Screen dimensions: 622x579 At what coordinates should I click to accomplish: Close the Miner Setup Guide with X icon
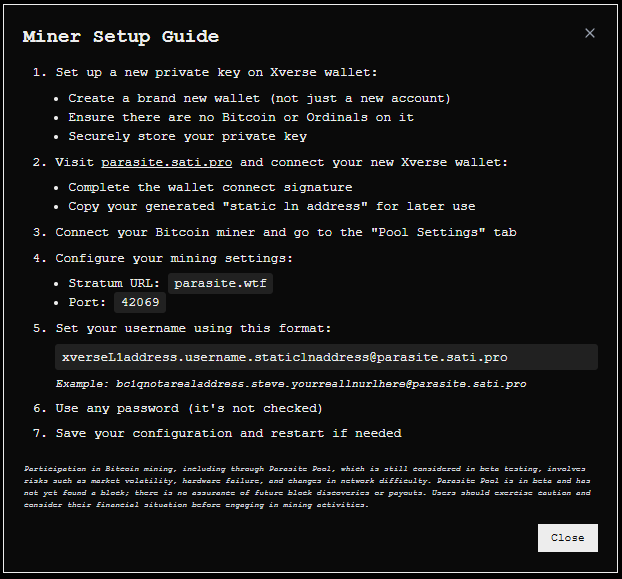589,33
